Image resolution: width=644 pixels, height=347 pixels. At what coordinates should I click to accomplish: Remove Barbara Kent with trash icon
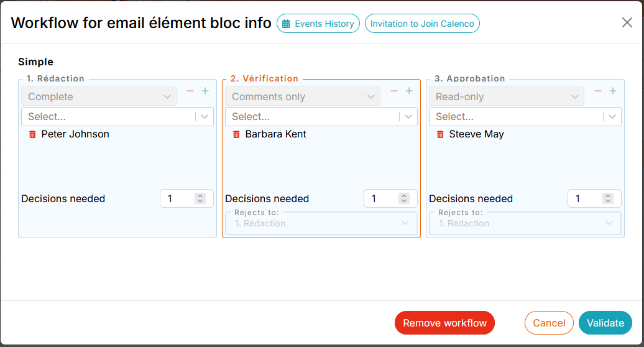[x=236, y=134]
